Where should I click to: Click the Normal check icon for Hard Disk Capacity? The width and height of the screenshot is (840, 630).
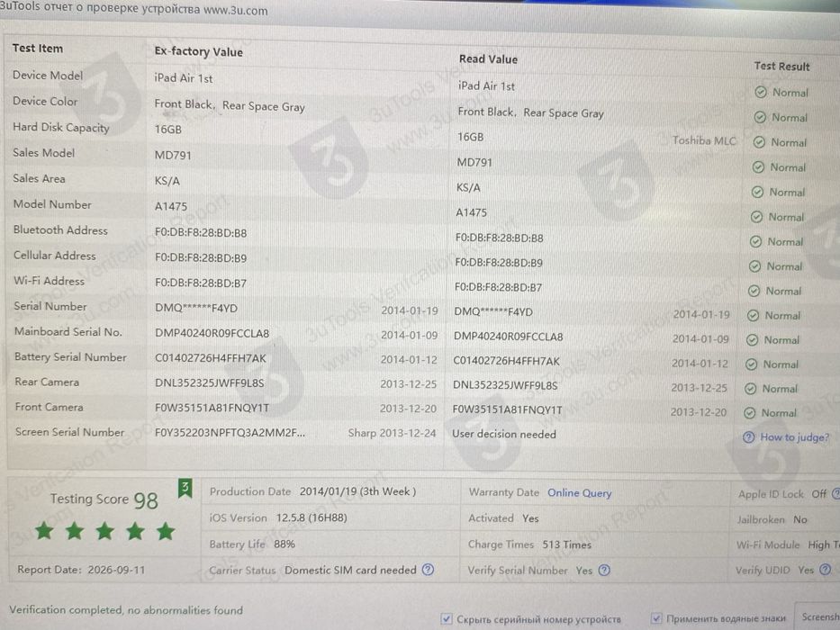(x=759, y=142)
